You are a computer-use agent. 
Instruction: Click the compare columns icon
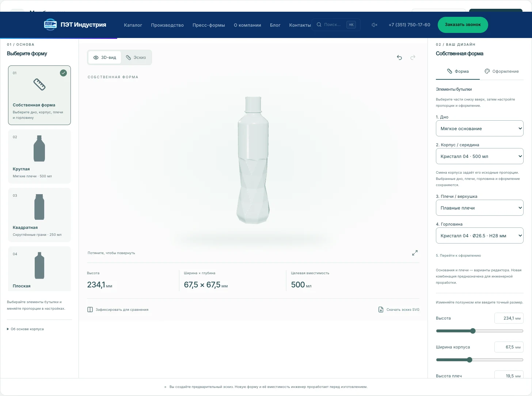pyautogui.click(x=90, y=310)
